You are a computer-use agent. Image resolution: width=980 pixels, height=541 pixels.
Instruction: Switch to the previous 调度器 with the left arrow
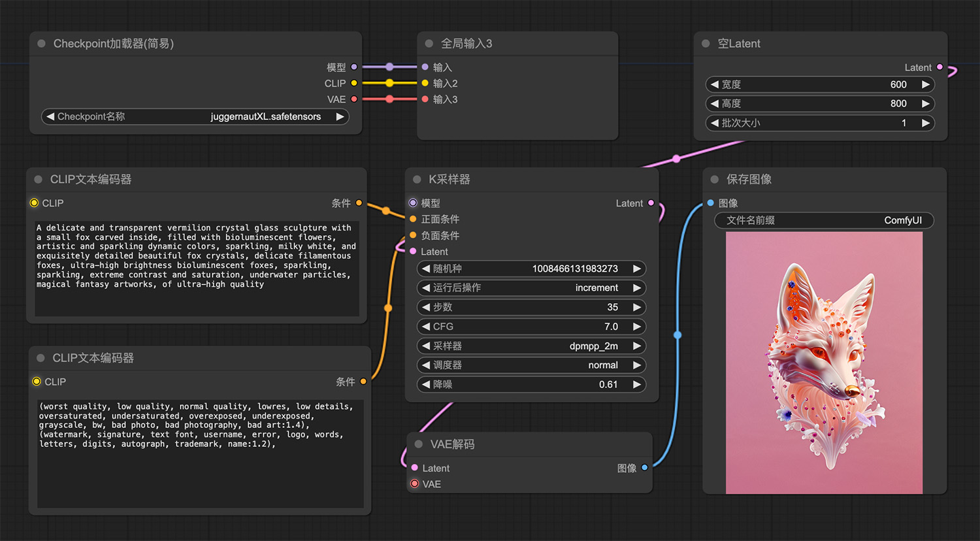(426, 365)
